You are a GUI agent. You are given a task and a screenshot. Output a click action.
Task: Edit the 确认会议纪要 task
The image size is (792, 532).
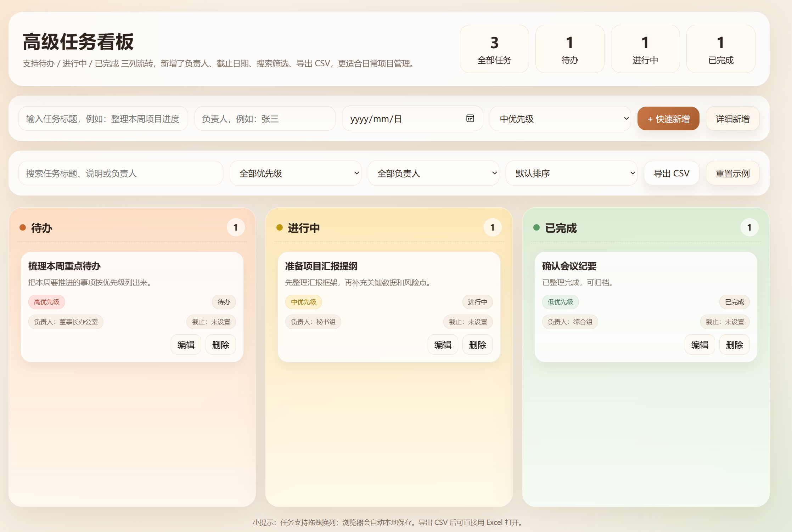tap(699, 345)
